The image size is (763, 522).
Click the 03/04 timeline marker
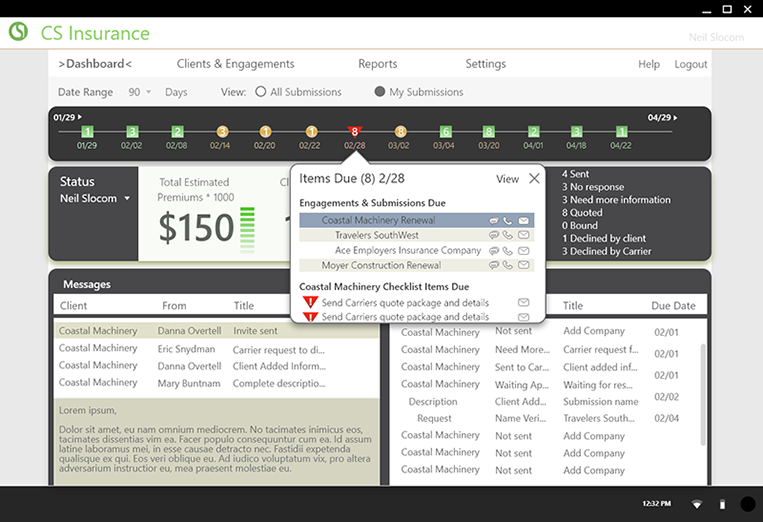coord(445,132)
